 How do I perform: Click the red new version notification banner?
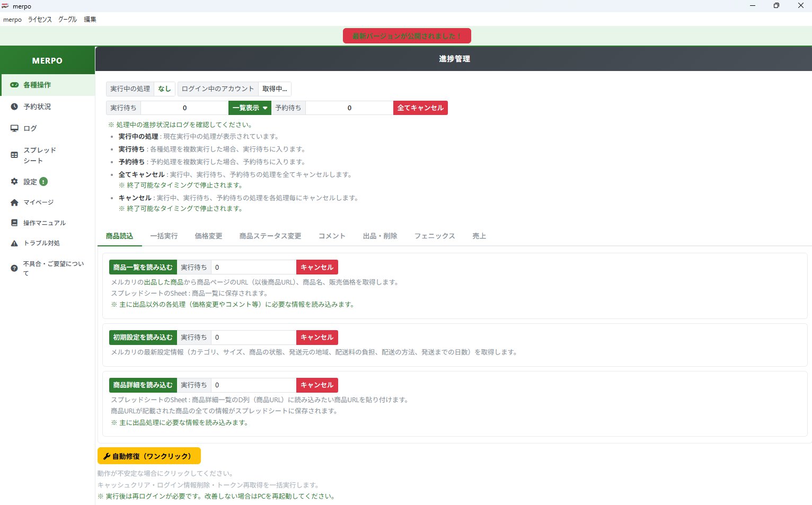click(407, 36)
